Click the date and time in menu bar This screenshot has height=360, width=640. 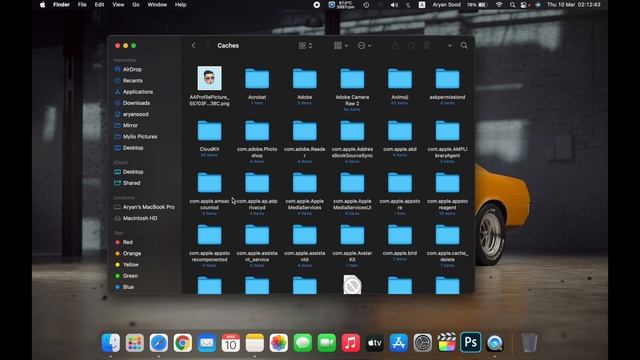(x=573, y=5)
